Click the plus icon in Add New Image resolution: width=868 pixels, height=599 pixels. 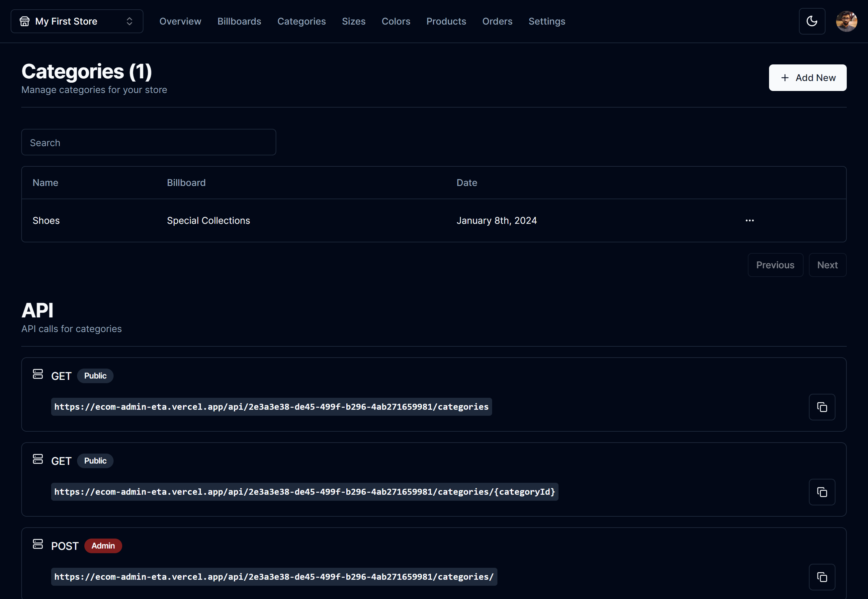pos(785,78)
